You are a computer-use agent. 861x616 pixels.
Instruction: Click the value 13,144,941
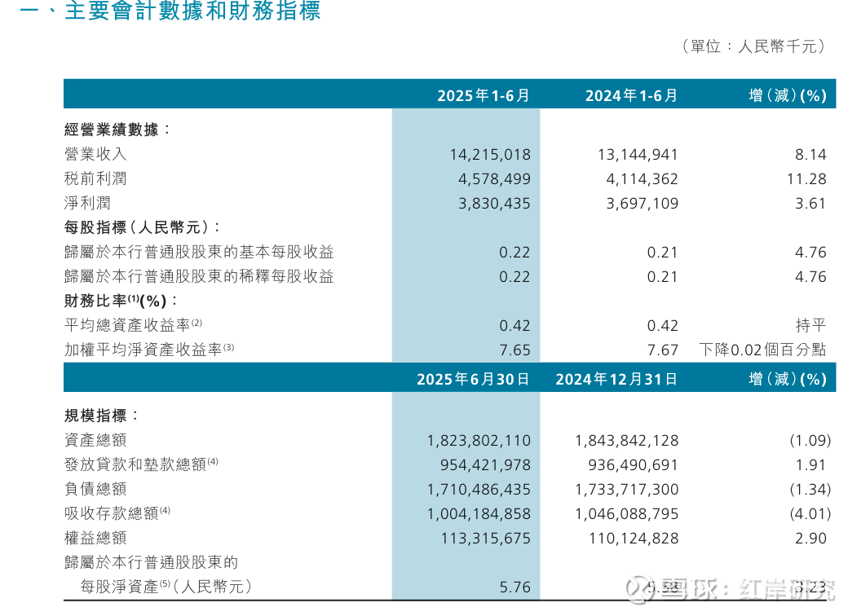(x=638, y=155)
